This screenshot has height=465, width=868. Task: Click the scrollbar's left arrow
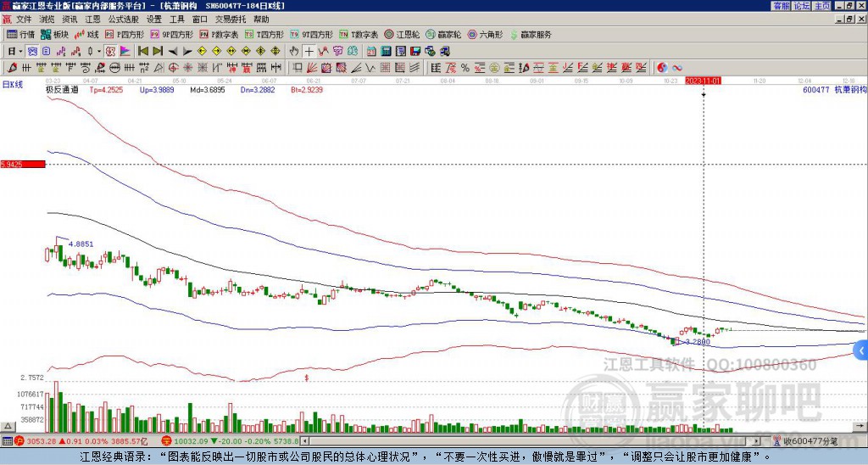coord(304,441)
